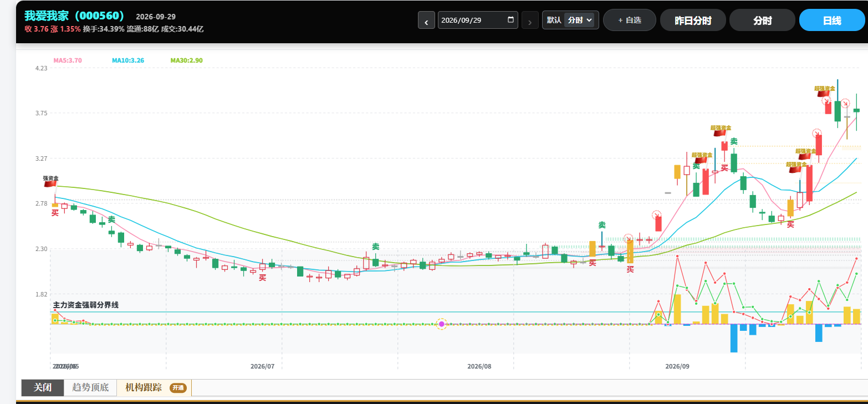This screenshot has height=404, width=868.
Task: Click the MA10:3.26 legend label
Action: point(128,60)
